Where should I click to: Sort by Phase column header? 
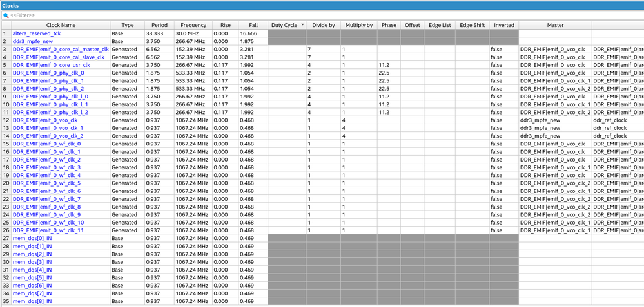click(389, 25)
